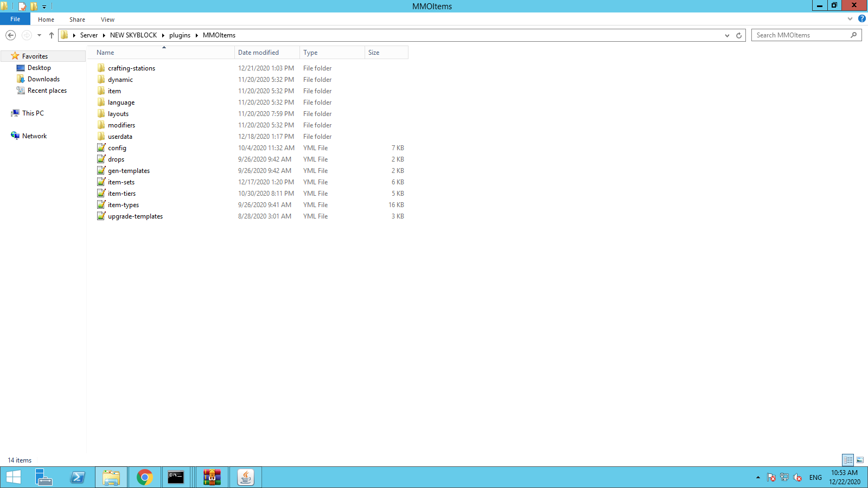Viewport: 868px width, 488px height.
Task: Select the upgrade-templates file icon
Action: pyautogui.click(x=101, y=216)
